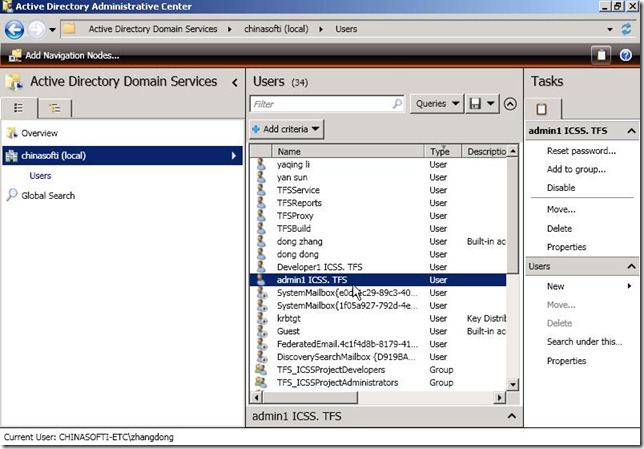Viewport: 644px width, 449px height.
Task: Open Properties under admin1 tasks
Action: [566, 247]
